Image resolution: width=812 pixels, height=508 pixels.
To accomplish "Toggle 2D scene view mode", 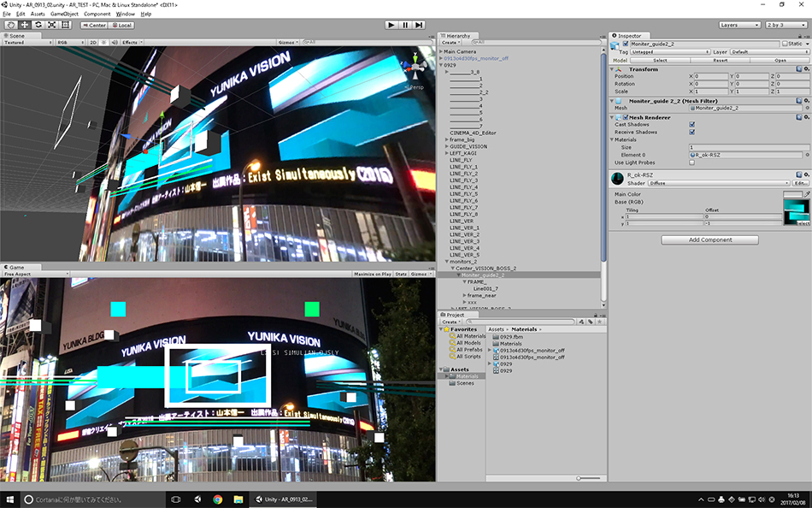I will click(93, 43).
